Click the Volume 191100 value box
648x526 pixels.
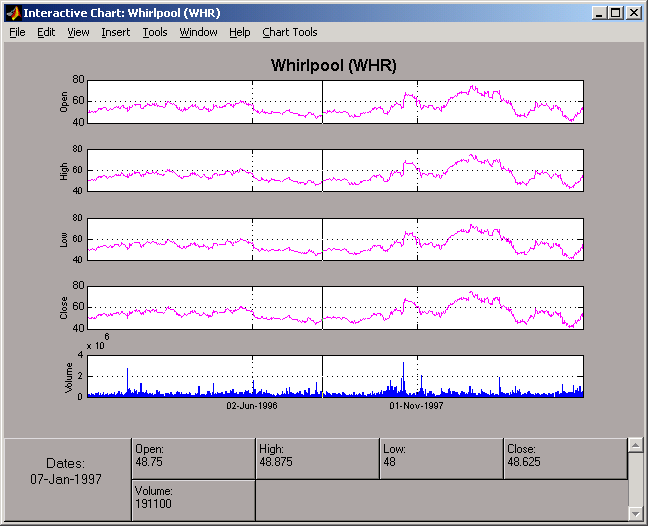coord(193,500)
